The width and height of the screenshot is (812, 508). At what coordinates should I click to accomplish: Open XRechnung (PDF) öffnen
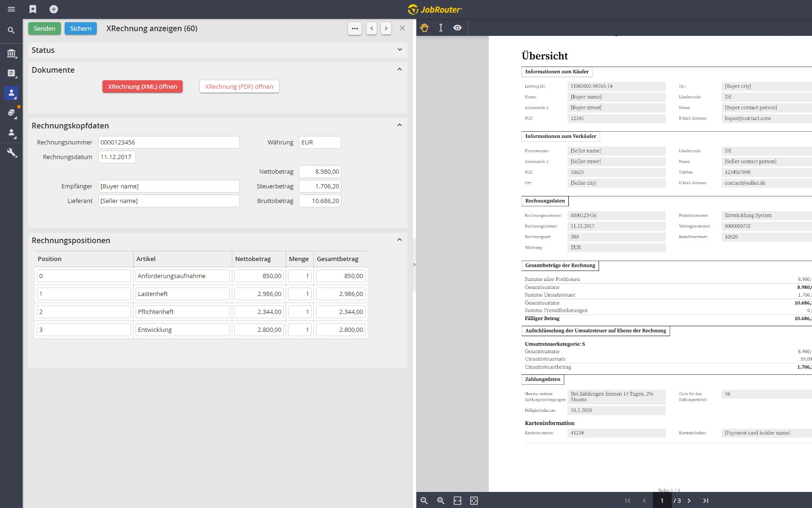tap(239, 86)
